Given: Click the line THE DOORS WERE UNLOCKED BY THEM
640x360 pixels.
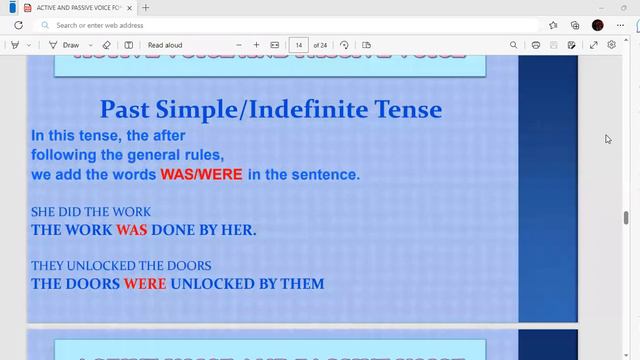Looking at the screenshot, I should click(x=178, y=284).
